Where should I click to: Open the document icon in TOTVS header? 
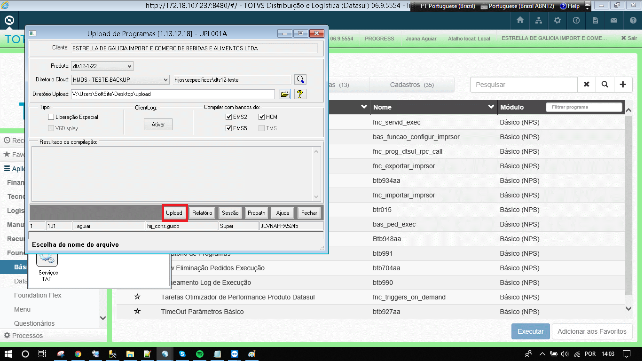point(595,20)
